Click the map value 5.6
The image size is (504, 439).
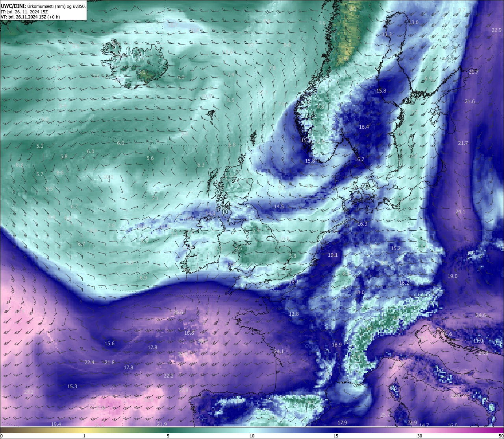[x=150, y=158]
